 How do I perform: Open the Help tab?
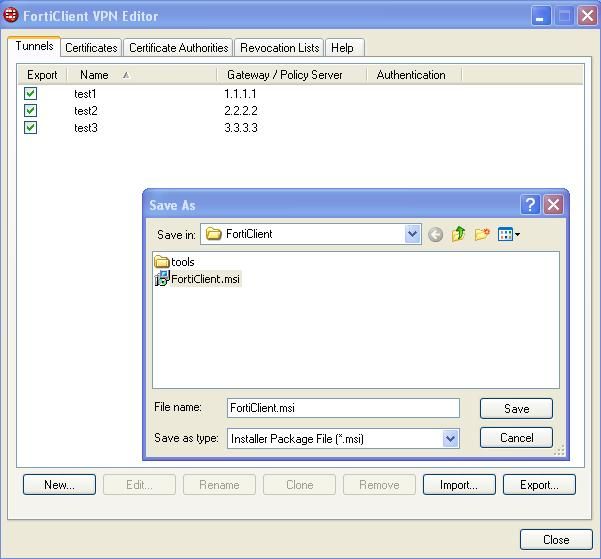coord(344,48)
